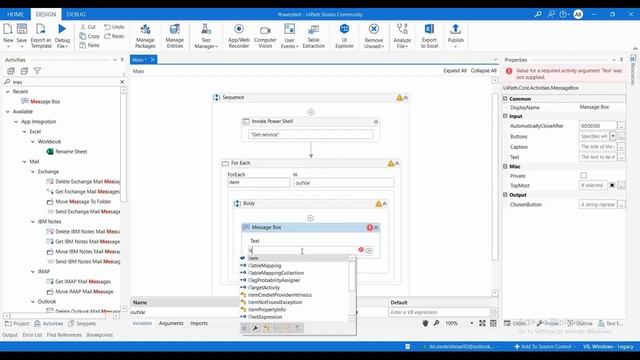Switch to DEBUG ribbon tab
Screen dimensions: 640x360
[76, 14]
